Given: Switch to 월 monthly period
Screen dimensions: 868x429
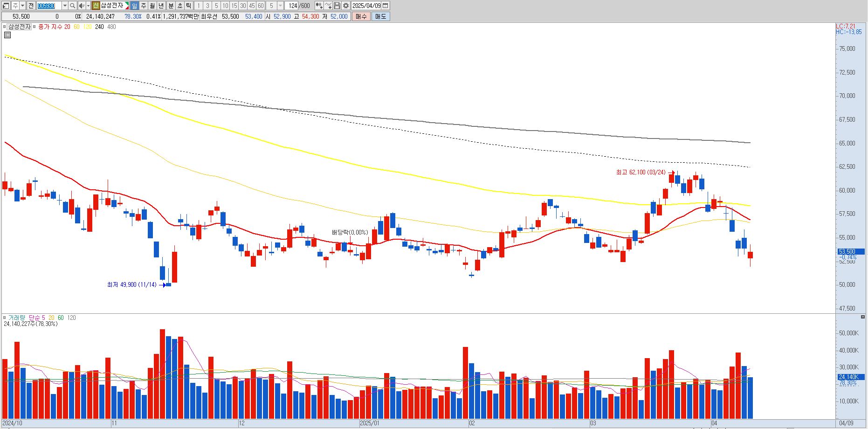Looking at the screenshot, I should coord(152,6).
